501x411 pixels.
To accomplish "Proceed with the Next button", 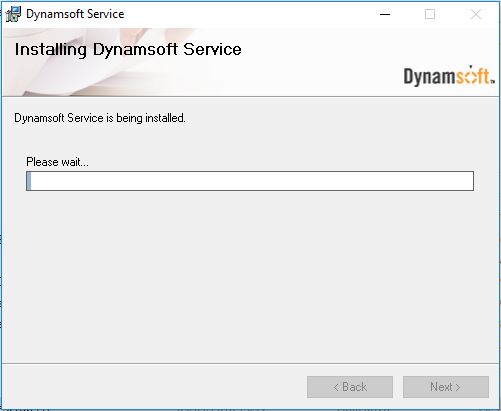I will click(x=446, y=387).
